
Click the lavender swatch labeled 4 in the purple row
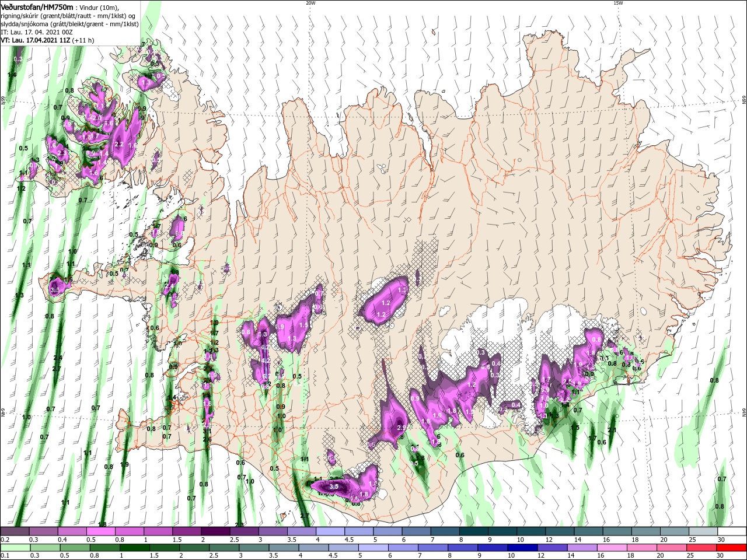(x=330, y=531)
